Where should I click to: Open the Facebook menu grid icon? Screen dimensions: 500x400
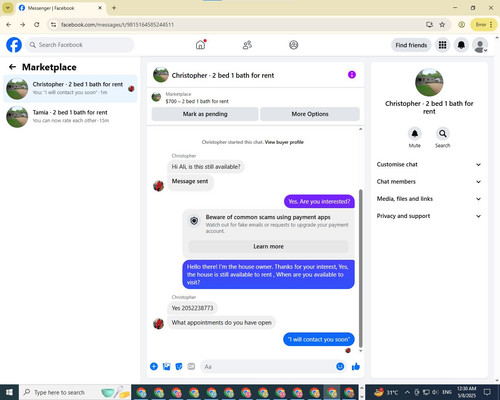click(x=442, y=45)
